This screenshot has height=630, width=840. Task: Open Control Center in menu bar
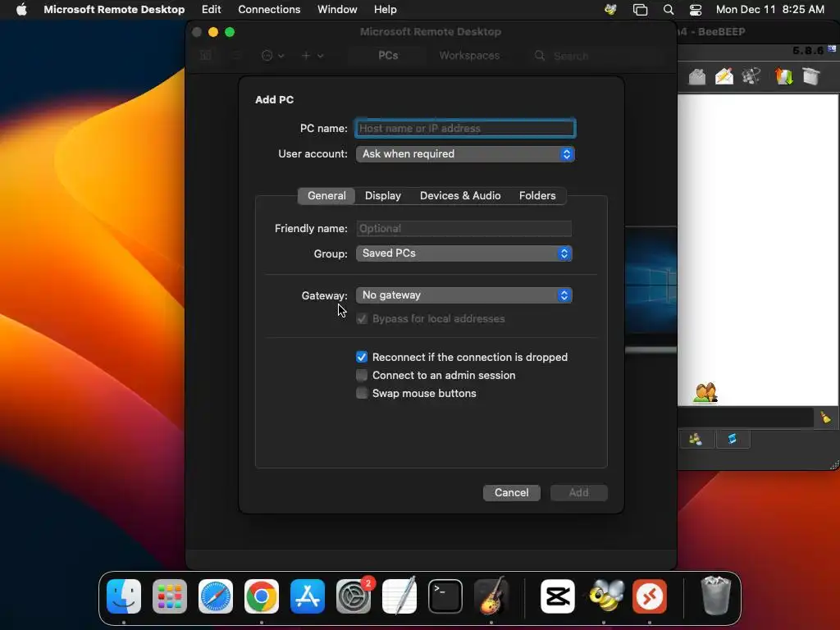point(696,10)
